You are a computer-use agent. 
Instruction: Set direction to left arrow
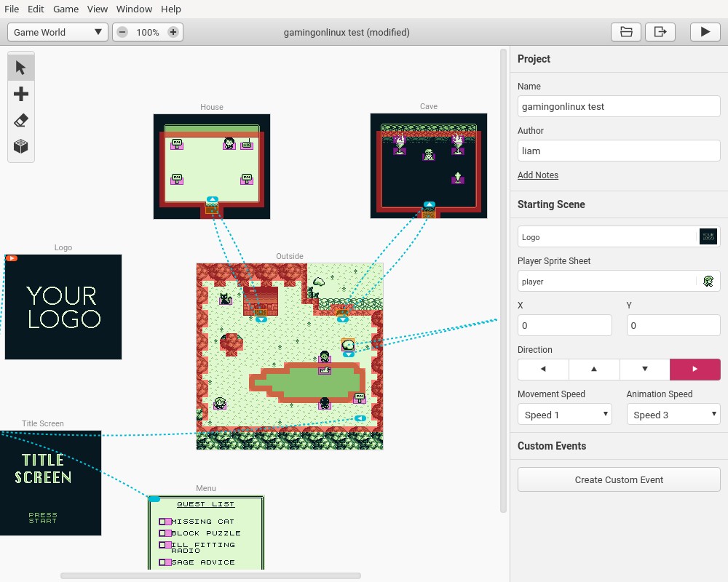543,369
